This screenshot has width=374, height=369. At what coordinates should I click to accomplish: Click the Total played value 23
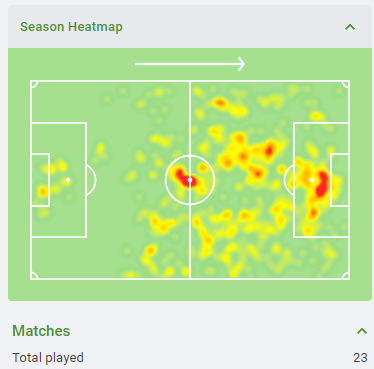pyautogui.click(x=360, y=358)
